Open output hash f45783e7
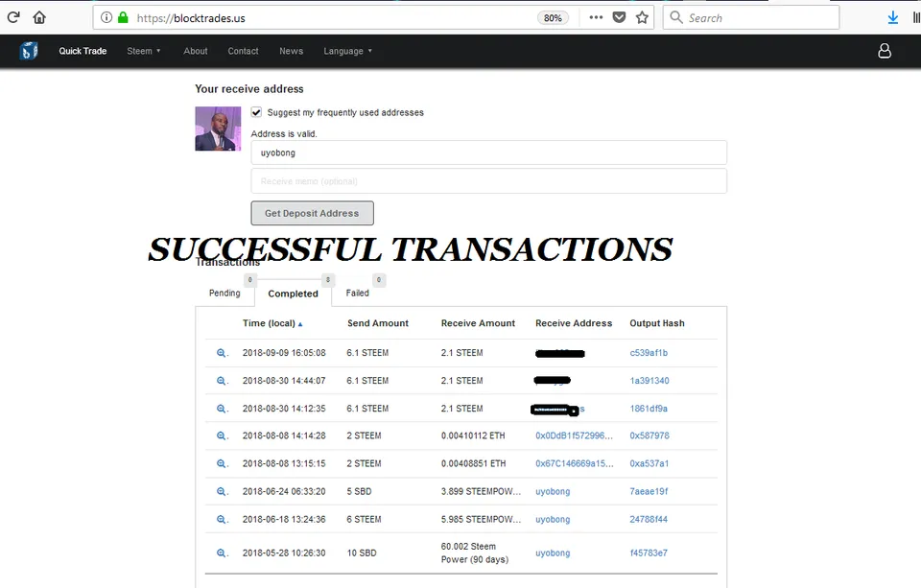 pyautogui.click(x=649, y=553)
